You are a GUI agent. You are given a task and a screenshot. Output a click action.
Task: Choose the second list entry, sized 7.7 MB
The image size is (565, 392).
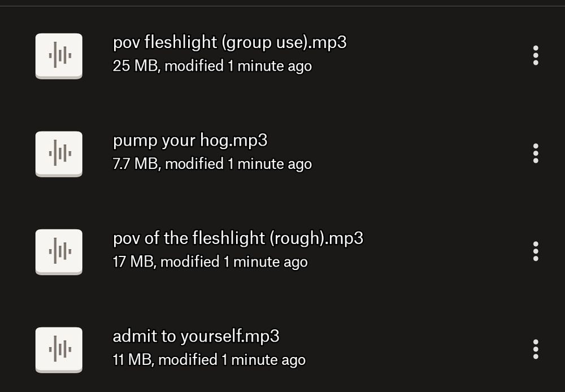point(282,154)
